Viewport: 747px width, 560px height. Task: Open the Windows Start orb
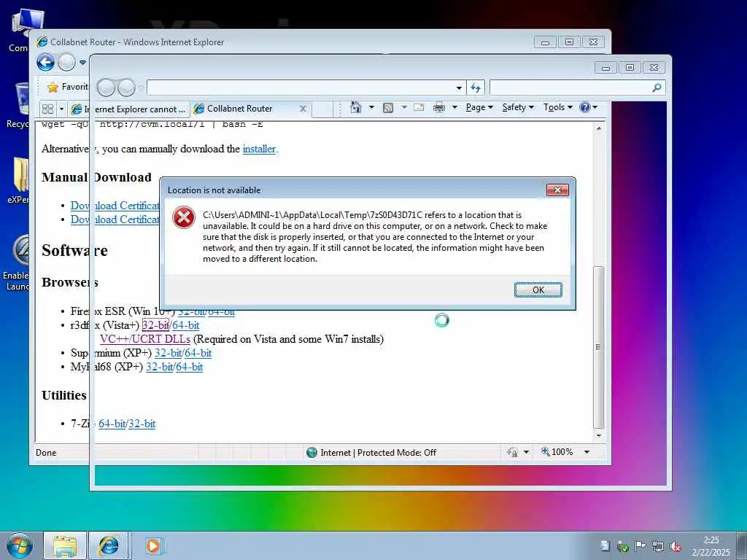point(20,545)
